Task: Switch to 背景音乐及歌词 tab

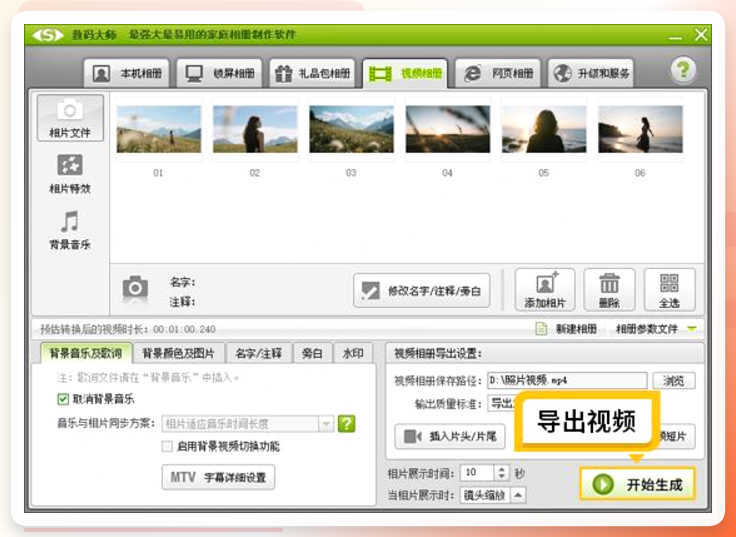Action: [x=86, y=353]
